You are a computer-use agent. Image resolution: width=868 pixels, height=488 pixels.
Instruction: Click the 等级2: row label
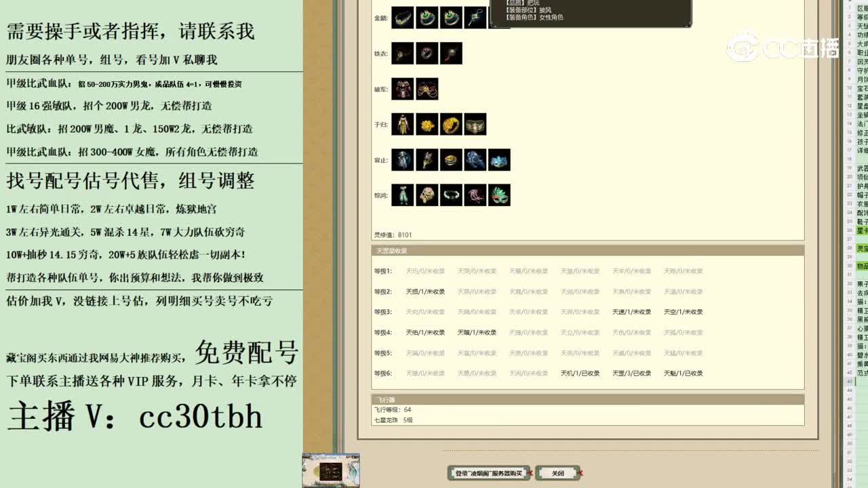(x=382, y=291)
